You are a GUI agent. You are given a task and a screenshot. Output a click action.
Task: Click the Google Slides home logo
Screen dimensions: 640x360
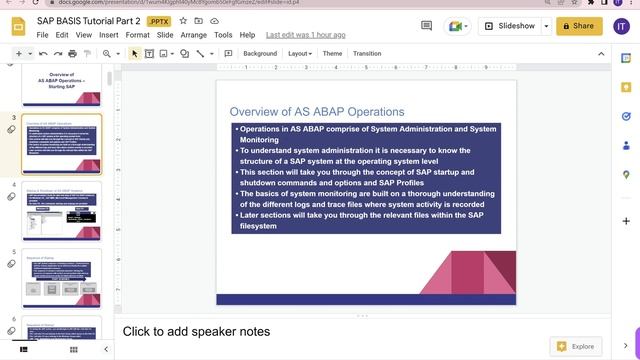(18, 27)
